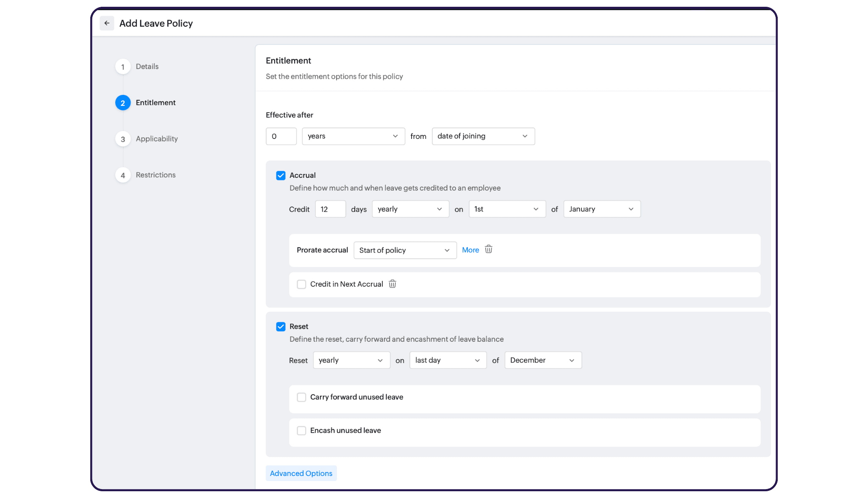The width and height of the screenshot is (868, 498).
Task: Open the 1st day dropdown
Action: [x=507, y=209]
